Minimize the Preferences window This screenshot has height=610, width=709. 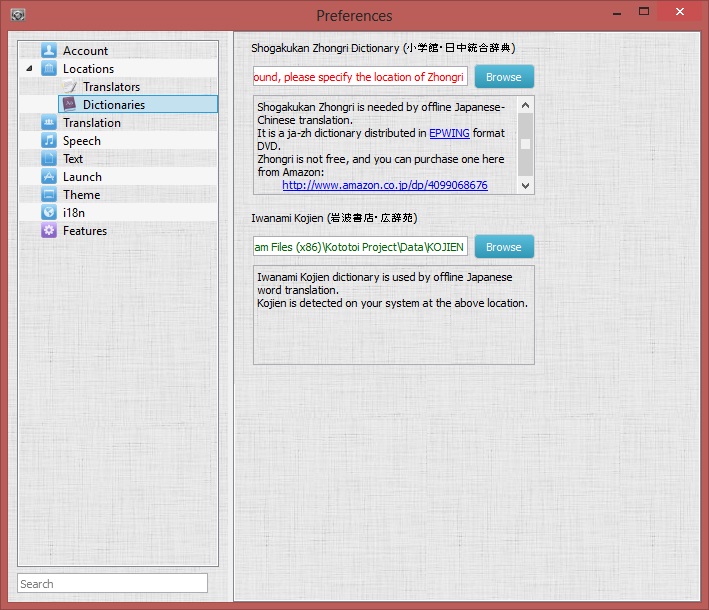pos(617,12)
